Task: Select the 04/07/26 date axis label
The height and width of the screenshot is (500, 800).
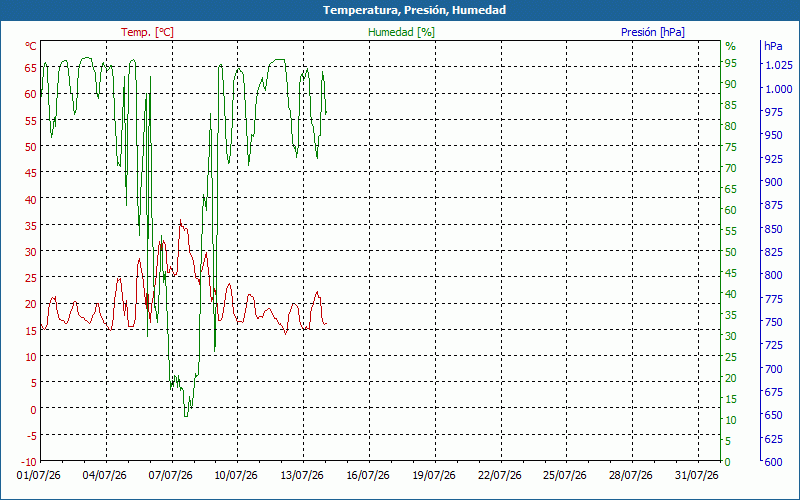Action: pos(105,475)
